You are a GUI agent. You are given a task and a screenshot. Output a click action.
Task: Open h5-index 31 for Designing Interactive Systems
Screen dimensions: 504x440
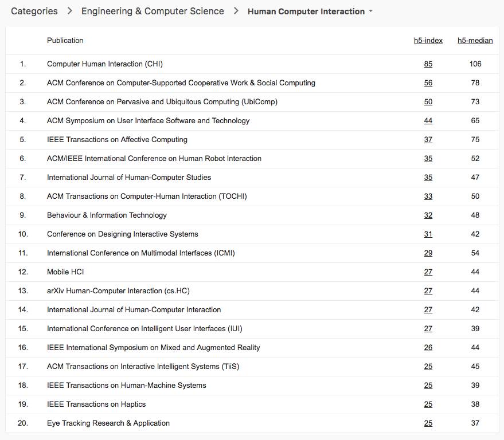click(428, 234)
